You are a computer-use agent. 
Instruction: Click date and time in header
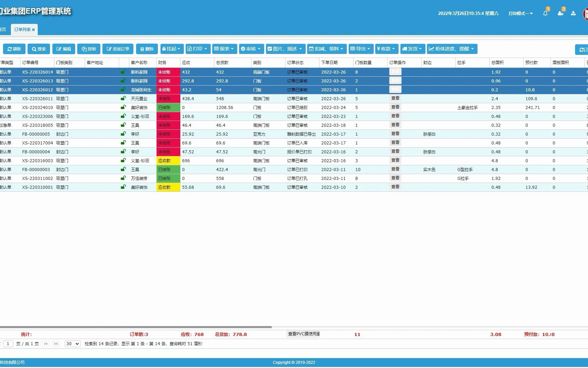468,13
